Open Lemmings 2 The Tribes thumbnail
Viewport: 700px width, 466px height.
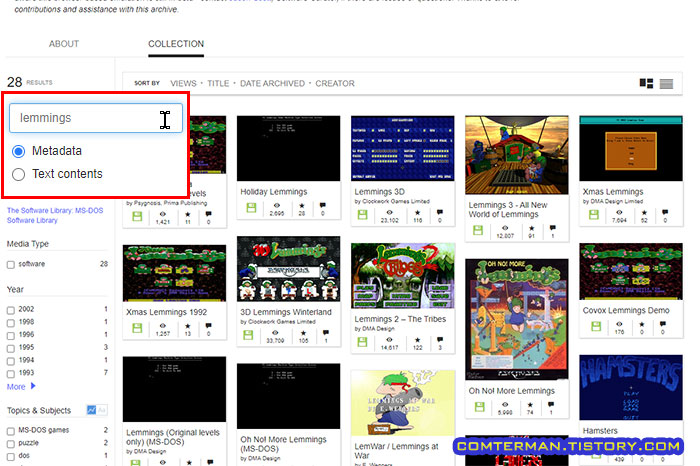(403, 275)
